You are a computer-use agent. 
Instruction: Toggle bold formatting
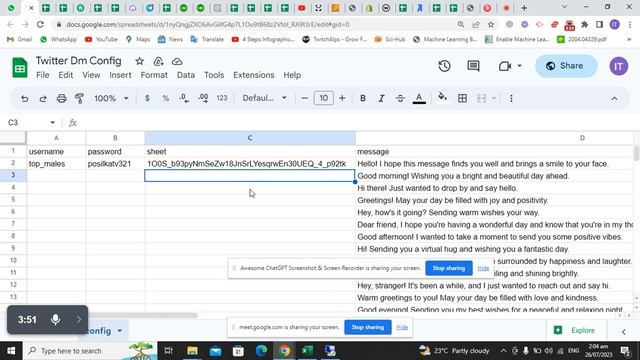pyautogui.click(x=362, y=98)
